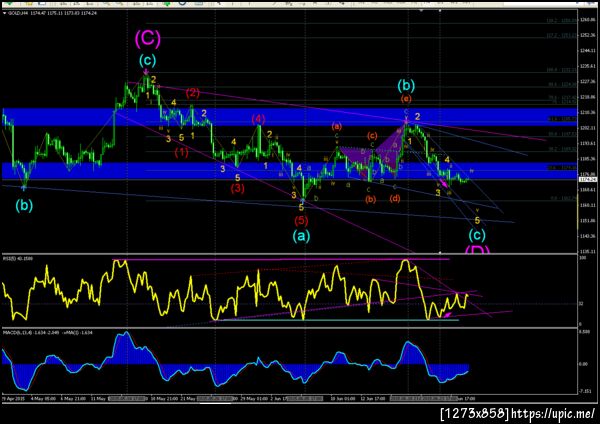Click the current price tag 1174.24
Screen dimensions: 600x424
point(588,179)
